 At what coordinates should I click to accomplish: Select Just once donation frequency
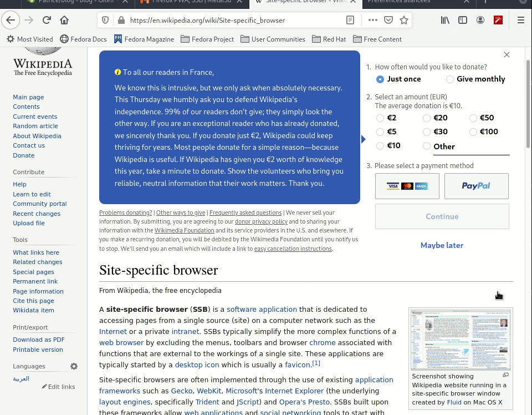380,79
